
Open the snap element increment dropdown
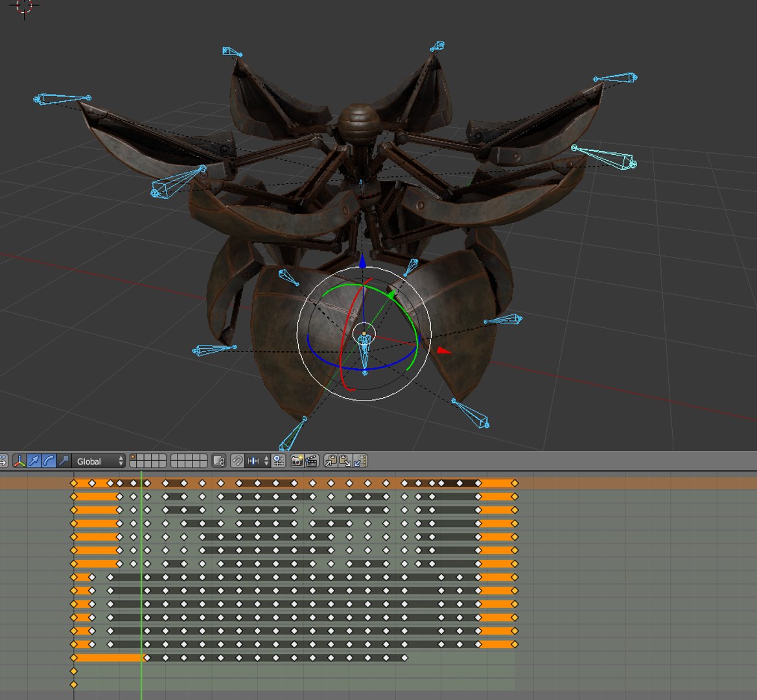(258, 461)
